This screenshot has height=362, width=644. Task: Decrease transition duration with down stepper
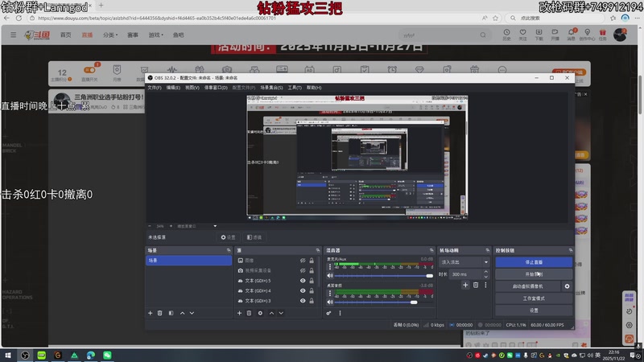tap(486, 277)
